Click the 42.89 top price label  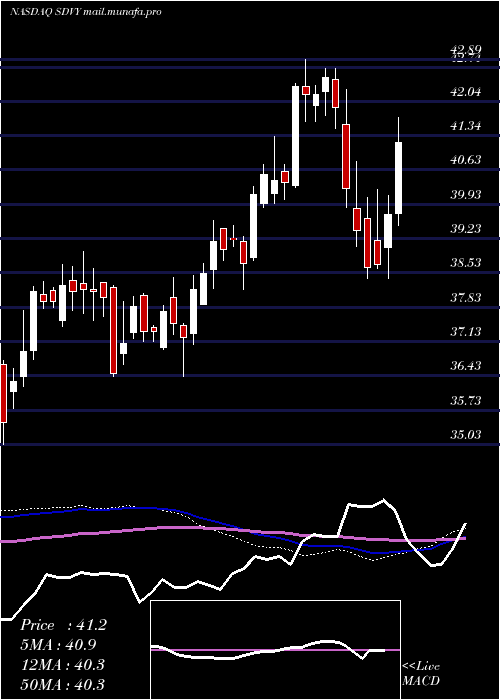pos(466,50)
